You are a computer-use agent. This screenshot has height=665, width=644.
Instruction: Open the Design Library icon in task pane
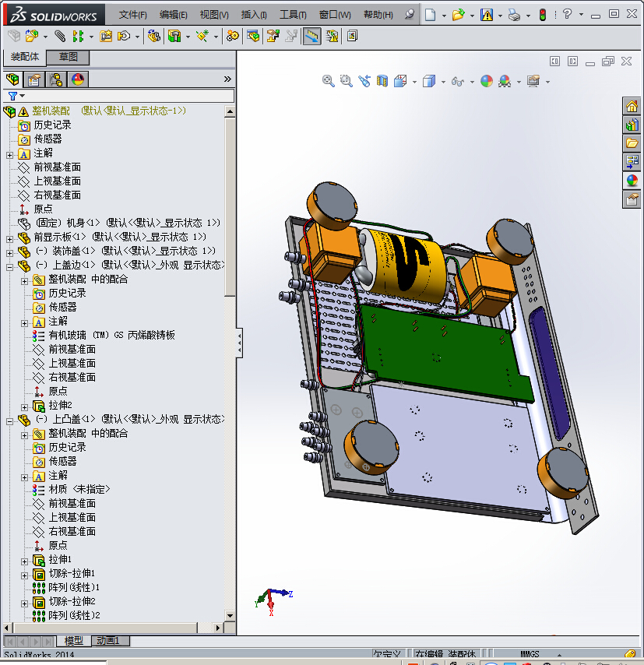point(632,125)
